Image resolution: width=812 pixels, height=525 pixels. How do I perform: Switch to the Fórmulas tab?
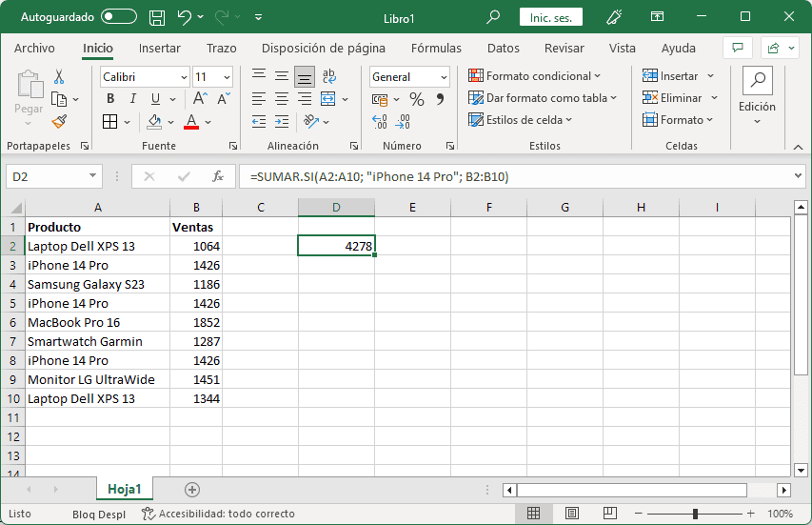point(436,49)
